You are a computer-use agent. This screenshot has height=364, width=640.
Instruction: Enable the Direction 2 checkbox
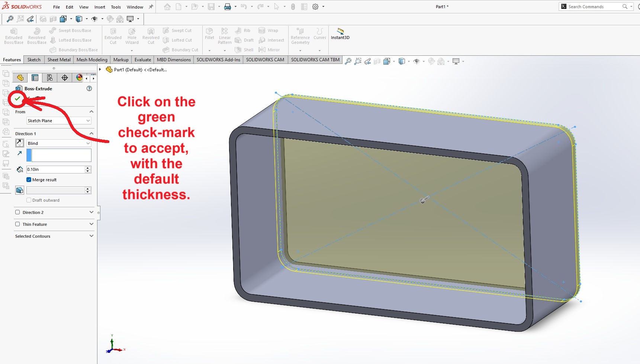17,212
